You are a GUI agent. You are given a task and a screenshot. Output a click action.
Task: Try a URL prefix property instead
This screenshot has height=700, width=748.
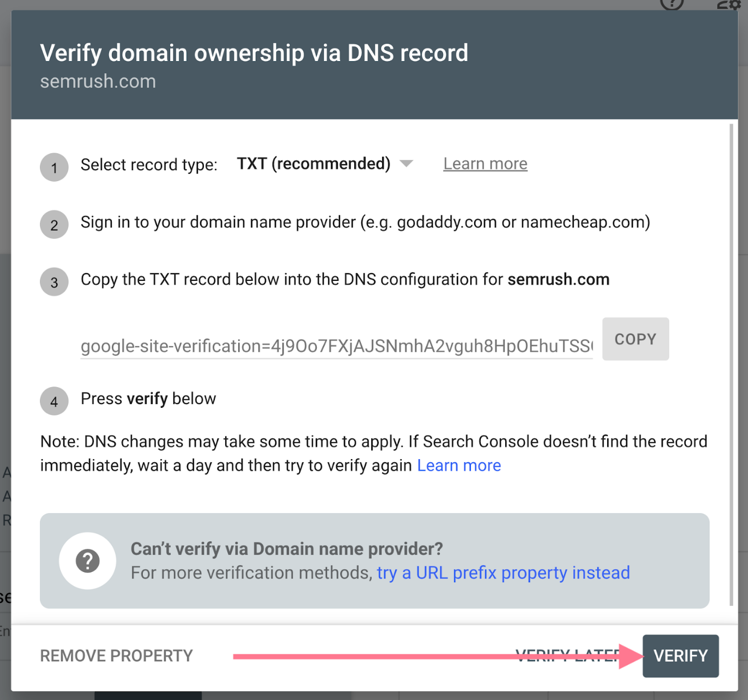tap(503, 573)
